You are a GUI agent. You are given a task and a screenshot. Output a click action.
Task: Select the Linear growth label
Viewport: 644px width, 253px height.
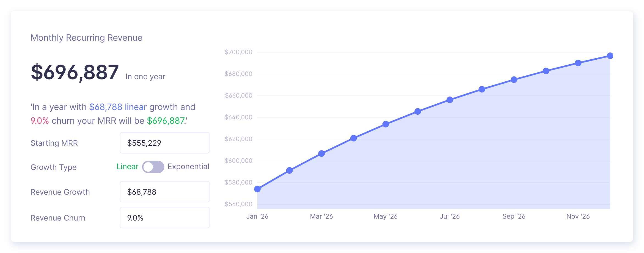127,167
